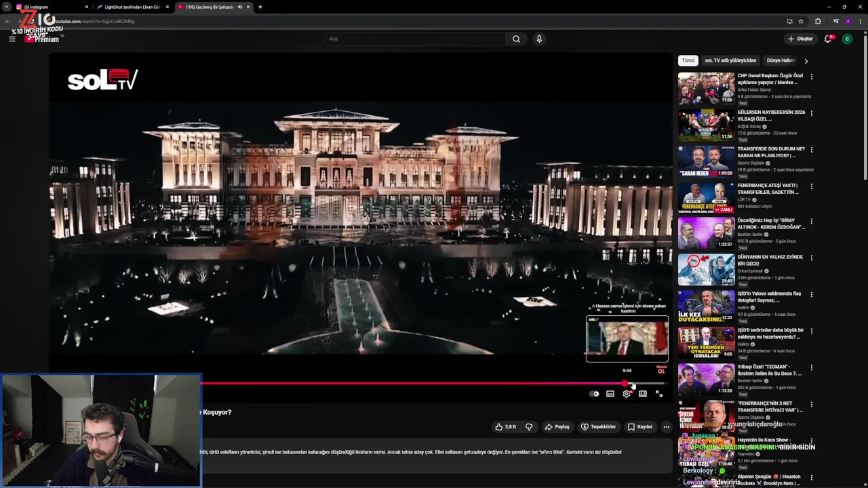Save video with Kaydet button
The image size is (868, 488).
coord(640,427)
